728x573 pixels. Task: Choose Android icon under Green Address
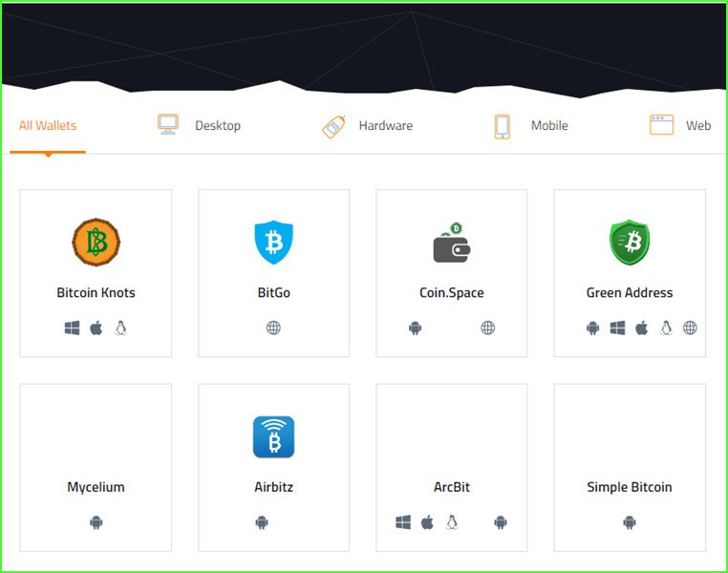pos(593,328)
